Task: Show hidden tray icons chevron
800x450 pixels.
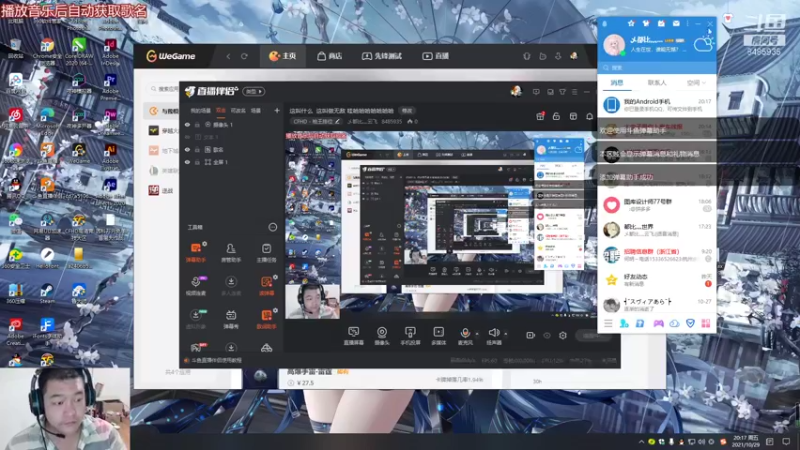Action: pyautogui.click(x=641, y=441)
